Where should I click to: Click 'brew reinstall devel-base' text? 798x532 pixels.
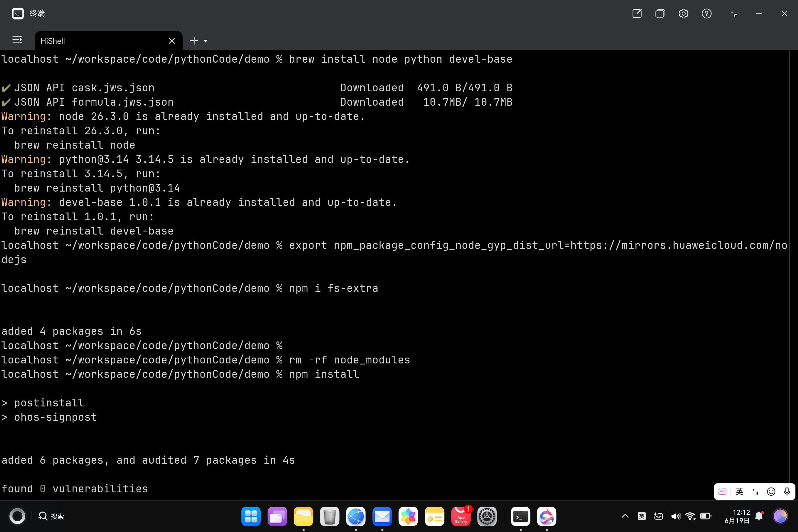[x=94, y=231]
